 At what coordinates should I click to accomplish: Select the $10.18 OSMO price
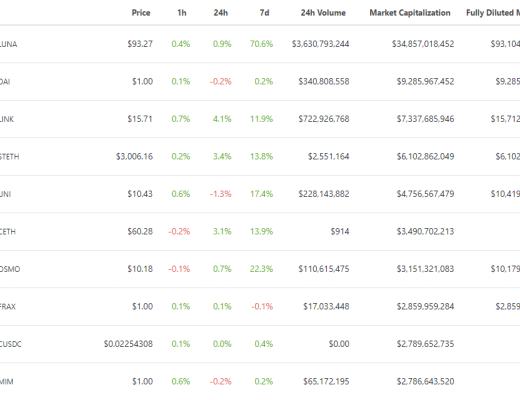140,269
